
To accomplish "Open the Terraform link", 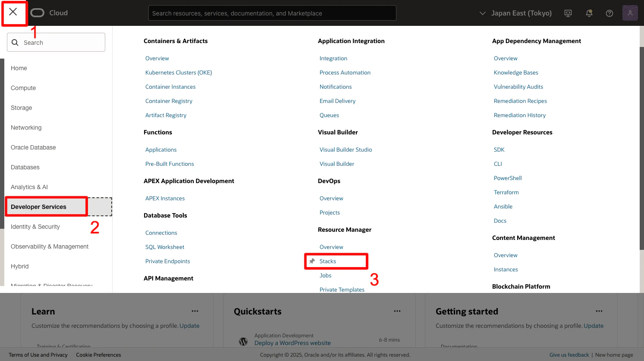I will tap(506, 192).
